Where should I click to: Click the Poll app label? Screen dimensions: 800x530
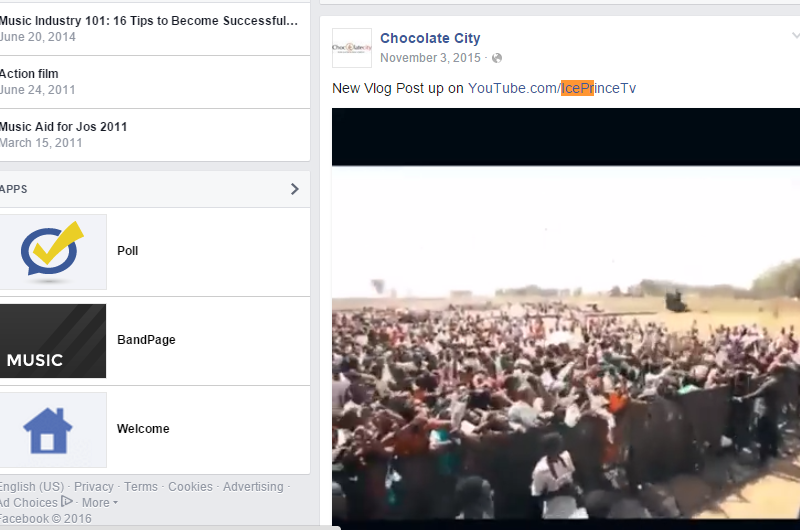coord(128,251)
